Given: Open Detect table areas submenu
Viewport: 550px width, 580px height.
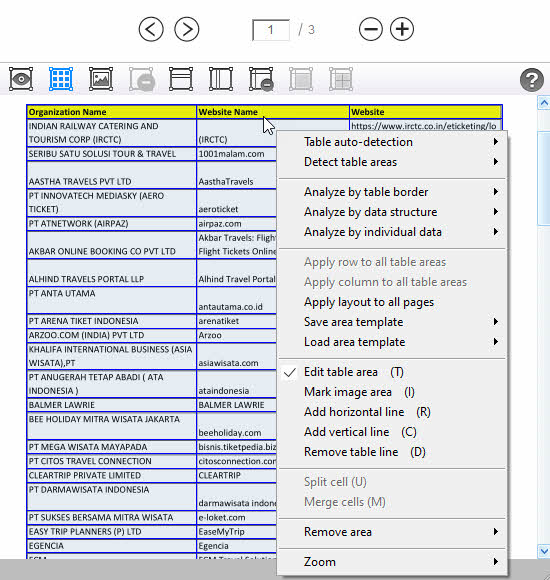Looking at the screenshot, I should tap(392, 162).
